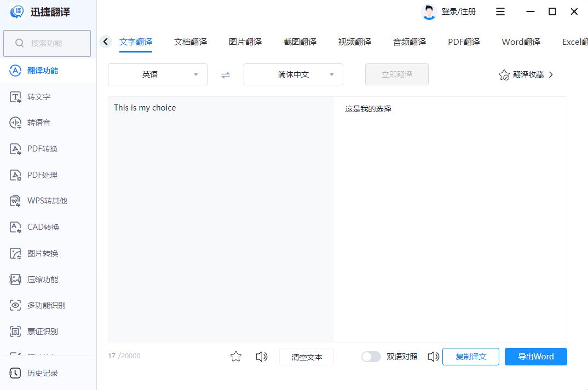
Task: Select the 转语音 sidebar icon
Action: (x=15, y=123)
